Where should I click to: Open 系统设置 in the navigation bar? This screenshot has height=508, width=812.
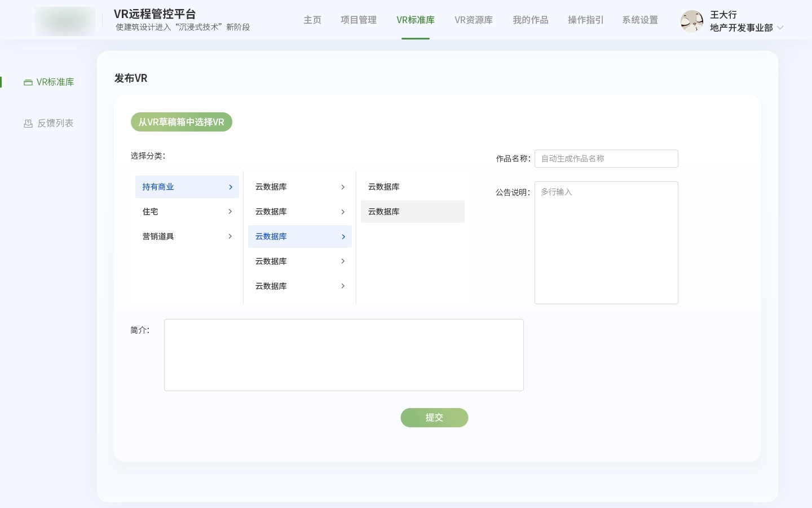pos(640,20)
